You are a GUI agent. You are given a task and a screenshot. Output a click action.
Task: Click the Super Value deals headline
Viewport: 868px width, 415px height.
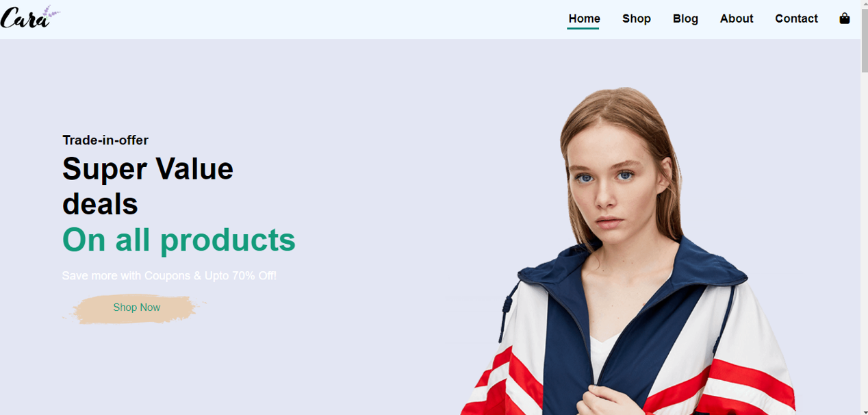point(148,186)
